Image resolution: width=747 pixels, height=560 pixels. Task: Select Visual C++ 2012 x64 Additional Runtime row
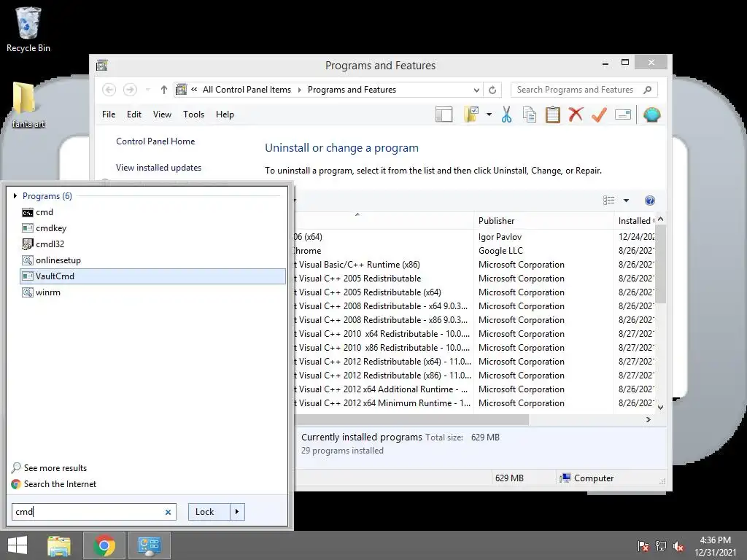pos(474,389)
